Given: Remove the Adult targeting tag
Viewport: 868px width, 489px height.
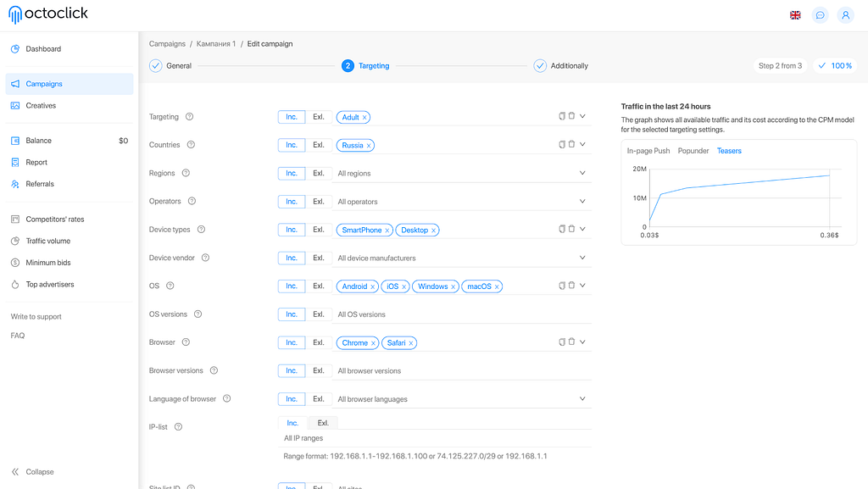Looking at the screenshot, I should pos(364,117).
